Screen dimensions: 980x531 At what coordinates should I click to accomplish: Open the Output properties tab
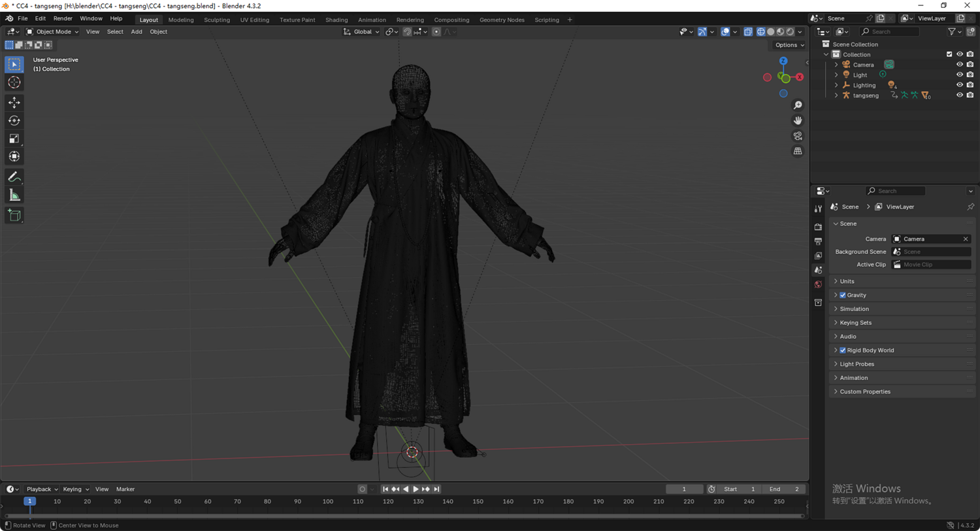tap(818, 241)
